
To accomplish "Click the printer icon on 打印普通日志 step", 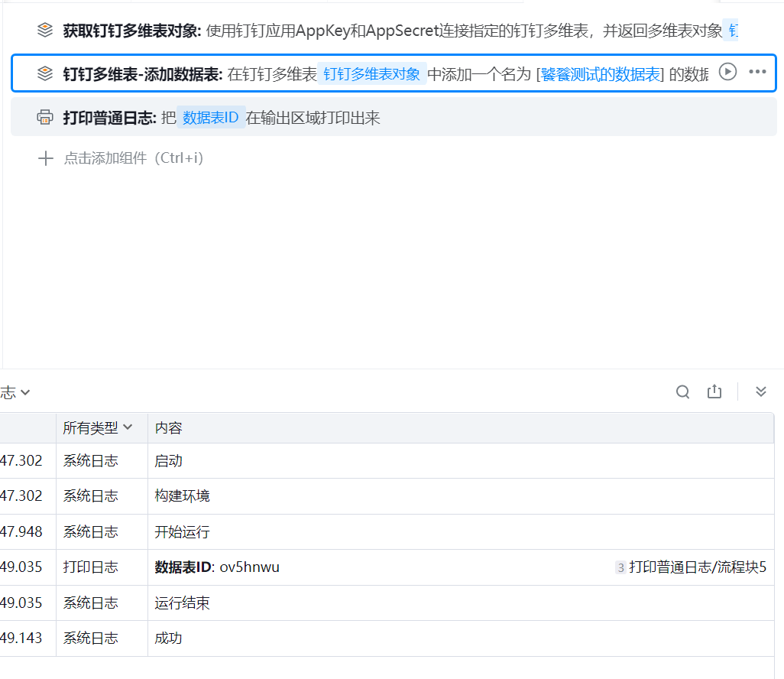I will (x=45, y=118).
